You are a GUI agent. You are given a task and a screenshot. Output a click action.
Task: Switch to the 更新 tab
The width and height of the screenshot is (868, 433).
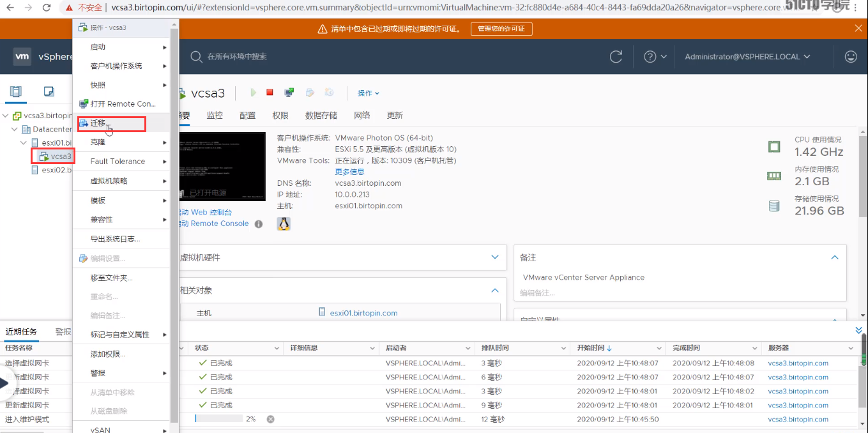[395, 116]
